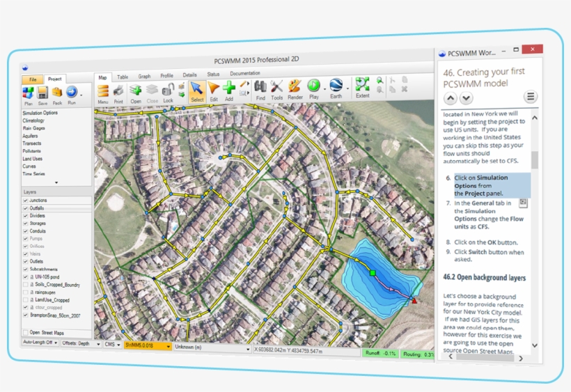
Task: Click the Earth globe icon
Action: [x=336, y=85]
